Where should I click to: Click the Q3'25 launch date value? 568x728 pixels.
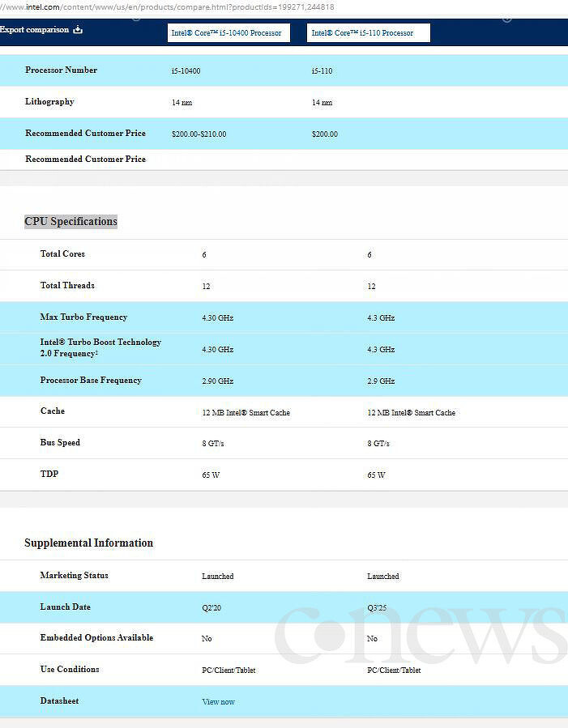tap(377, 608)
